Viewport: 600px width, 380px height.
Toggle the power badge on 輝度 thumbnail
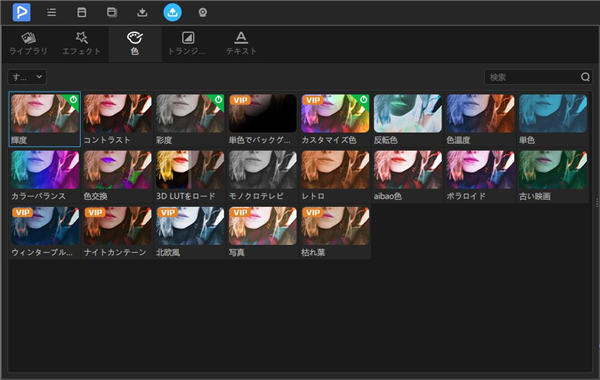(x=73, y=100)
